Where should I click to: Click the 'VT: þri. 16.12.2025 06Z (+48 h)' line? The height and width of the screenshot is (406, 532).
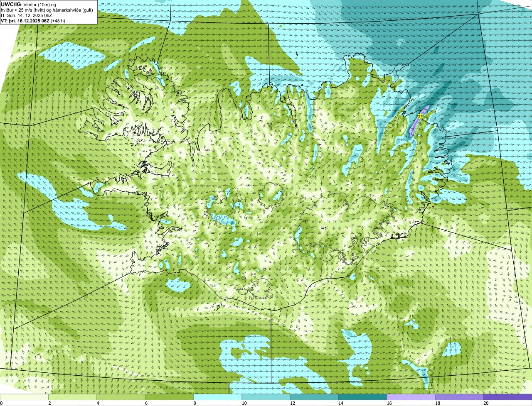(x=33, y=20)
